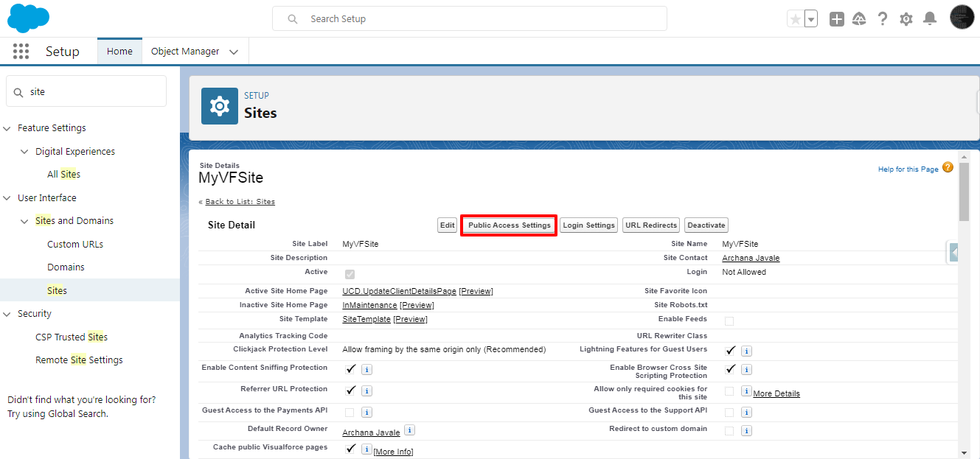
Task: Focus the Search Setup field
Action: pos(469,18)
